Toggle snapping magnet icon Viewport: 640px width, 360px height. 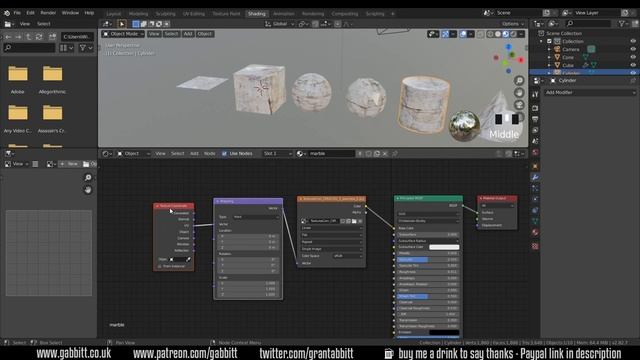(315, 24)
